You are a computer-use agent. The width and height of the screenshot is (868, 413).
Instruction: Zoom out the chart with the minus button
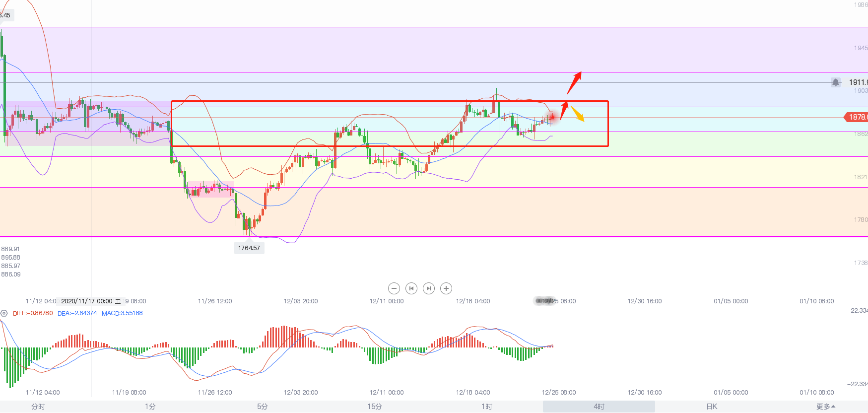pyautogui.click(x=394, y=288)
